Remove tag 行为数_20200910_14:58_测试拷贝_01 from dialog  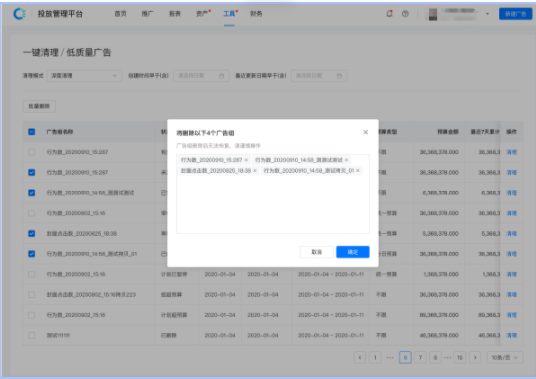coord(358,171)
